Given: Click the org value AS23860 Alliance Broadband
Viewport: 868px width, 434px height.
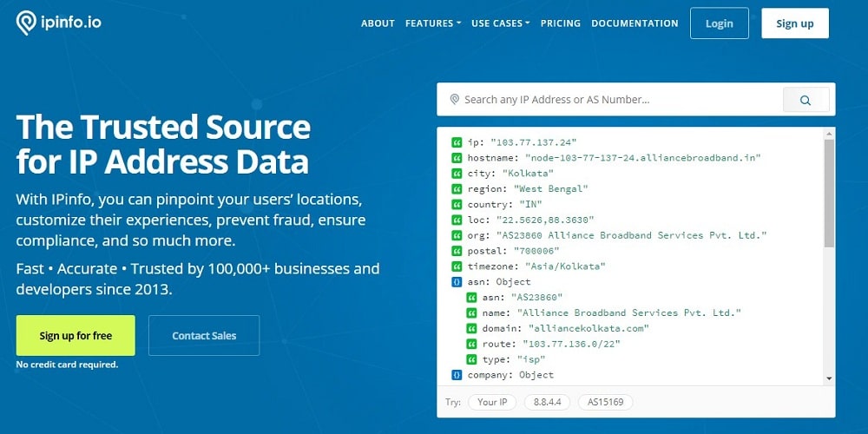Looking at the screenshot, I should pos(632,235).
